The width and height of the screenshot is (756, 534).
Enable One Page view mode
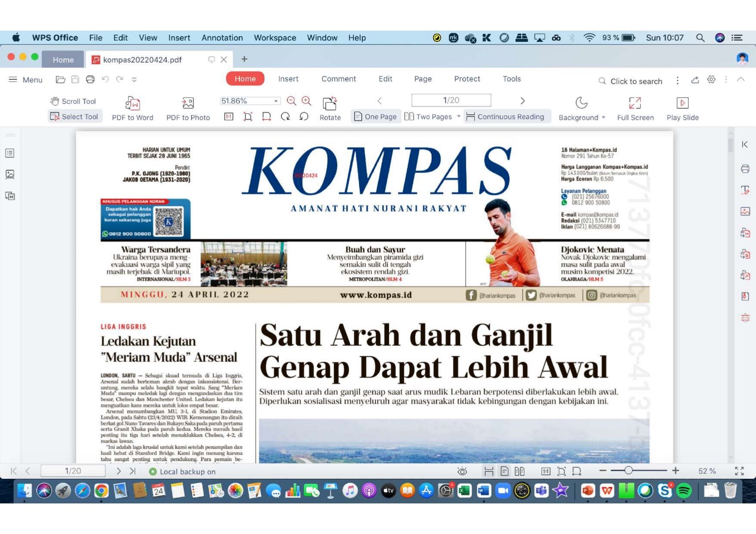[x=375, y=117]
